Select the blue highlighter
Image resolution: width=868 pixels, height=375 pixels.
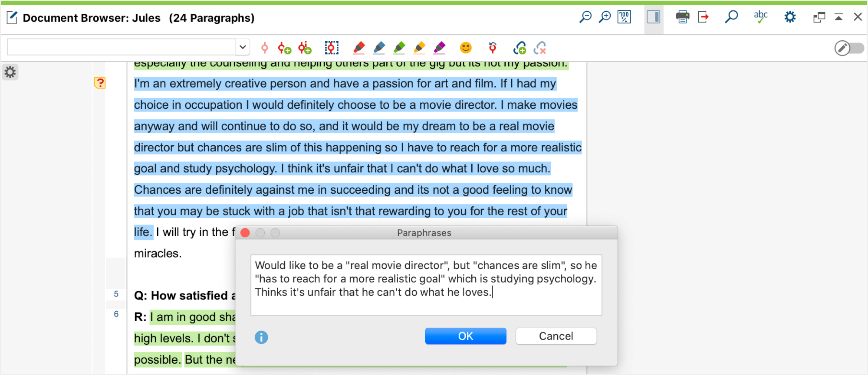tap(379, 48)
